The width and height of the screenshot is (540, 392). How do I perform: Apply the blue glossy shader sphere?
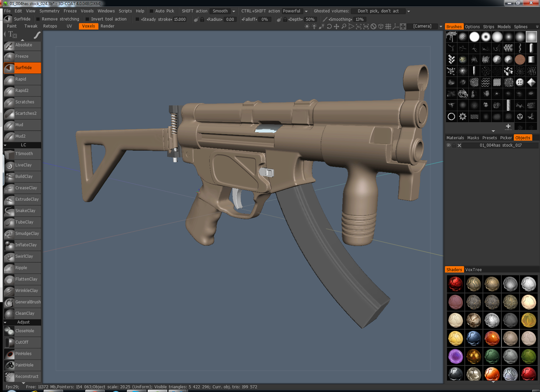coord(474,338)
